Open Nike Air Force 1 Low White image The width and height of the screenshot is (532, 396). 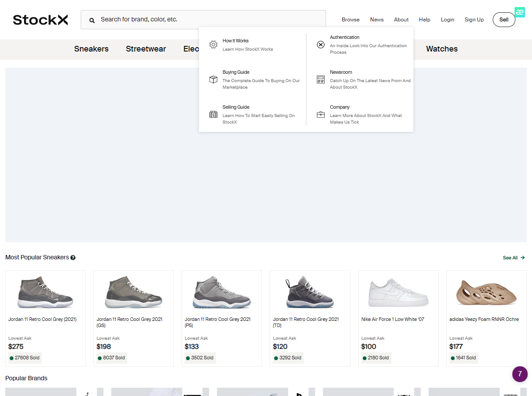[398, 293]
